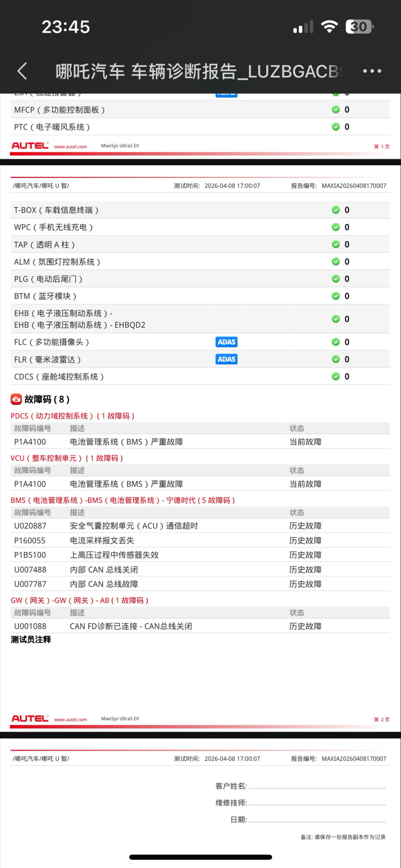Select BMS 宁德时代 section heading
The image size is (401, 868).
click(123, 500)
